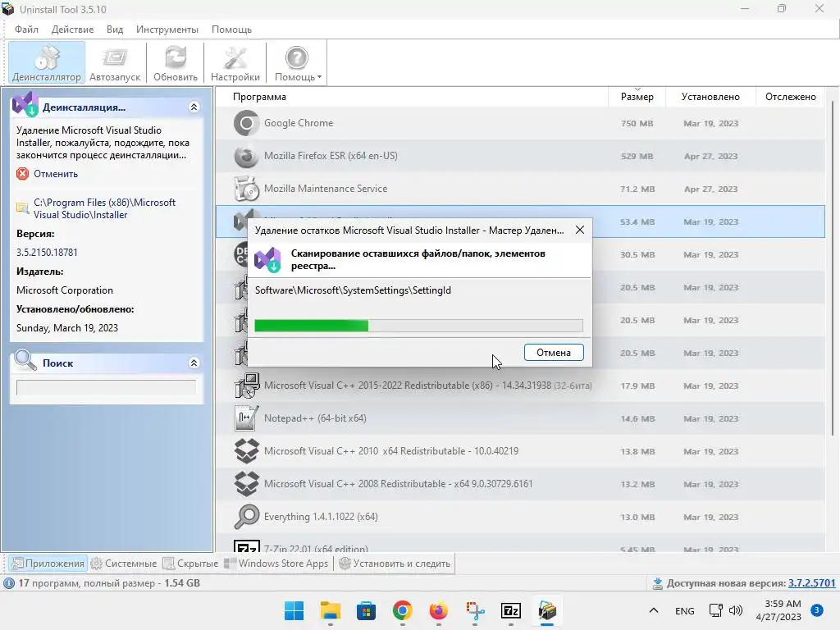840x630 pixels.
Task: Open new version link 3.7.2.5701
Action: [811, 583]
